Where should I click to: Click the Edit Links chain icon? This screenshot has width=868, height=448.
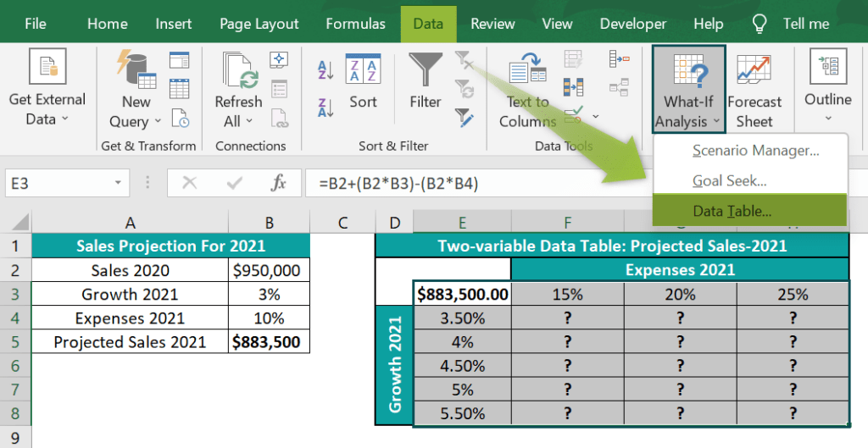coord(279,118)
